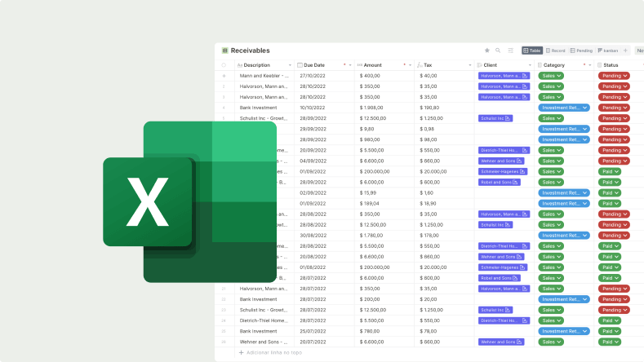
Task: Click amount cell $ 15,99
Action: coord(367,193)
